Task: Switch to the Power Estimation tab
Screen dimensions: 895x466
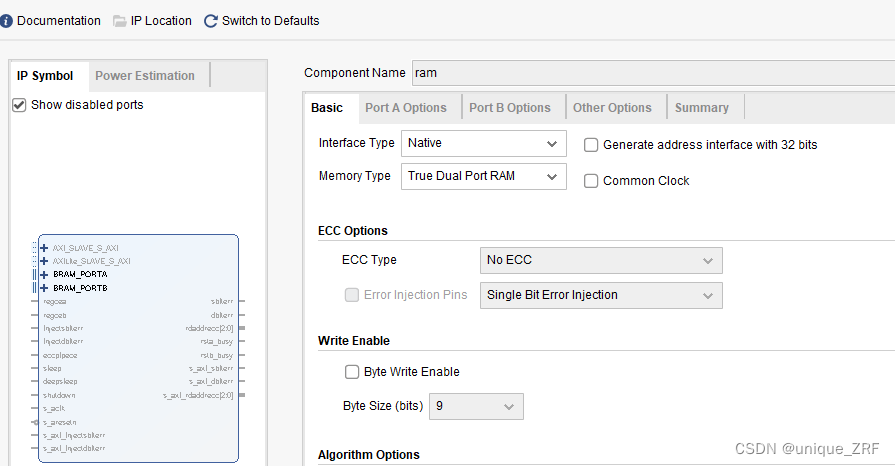Action: pyautogui.click(x=145, y=76)
